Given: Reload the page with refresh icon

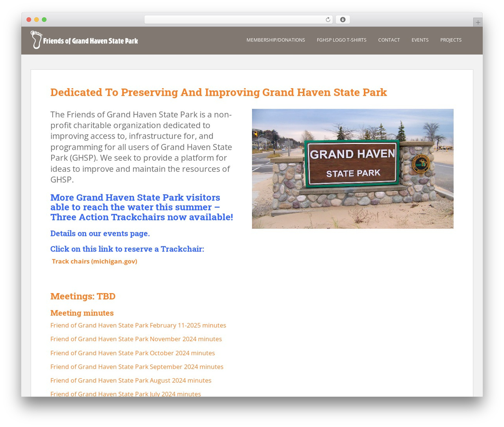Looking at the screenshot, I should click(x=328, y=20).
